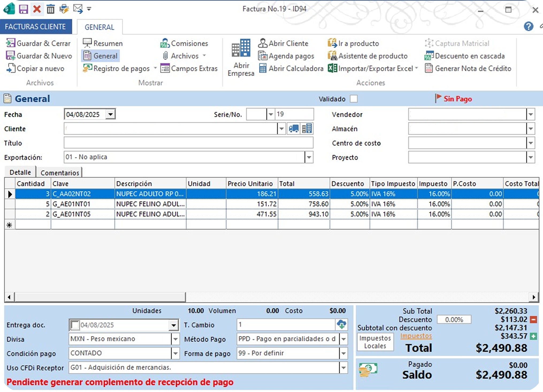Click the horizontal scrollbar of the detail grid

click(x=100, y=297)
